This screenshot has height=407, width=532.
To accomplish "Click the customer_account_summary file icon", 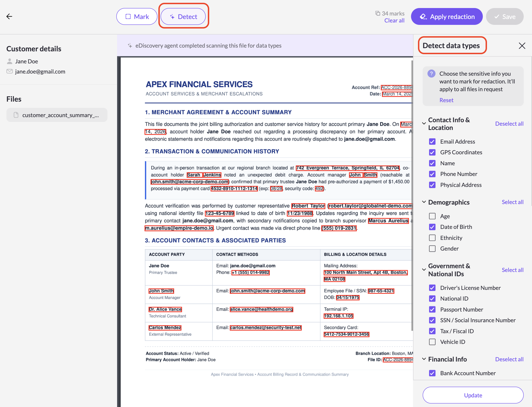I will click(16, 115).
